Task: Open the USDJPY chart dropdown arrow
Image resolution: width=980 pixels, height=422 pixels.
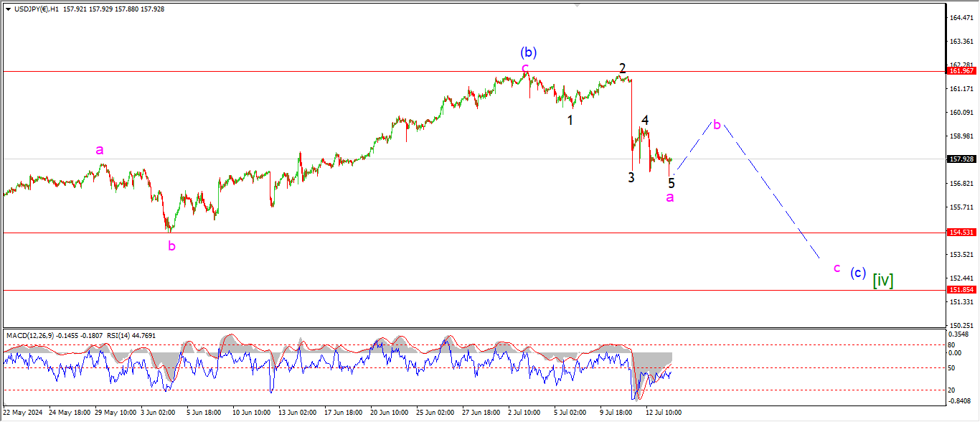Action: click(7, 9)
